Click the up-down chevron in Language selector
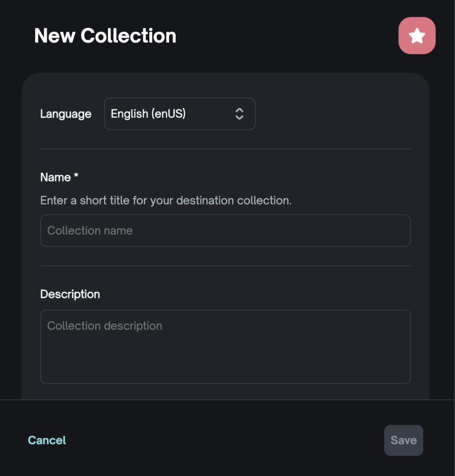 (239, 114)
